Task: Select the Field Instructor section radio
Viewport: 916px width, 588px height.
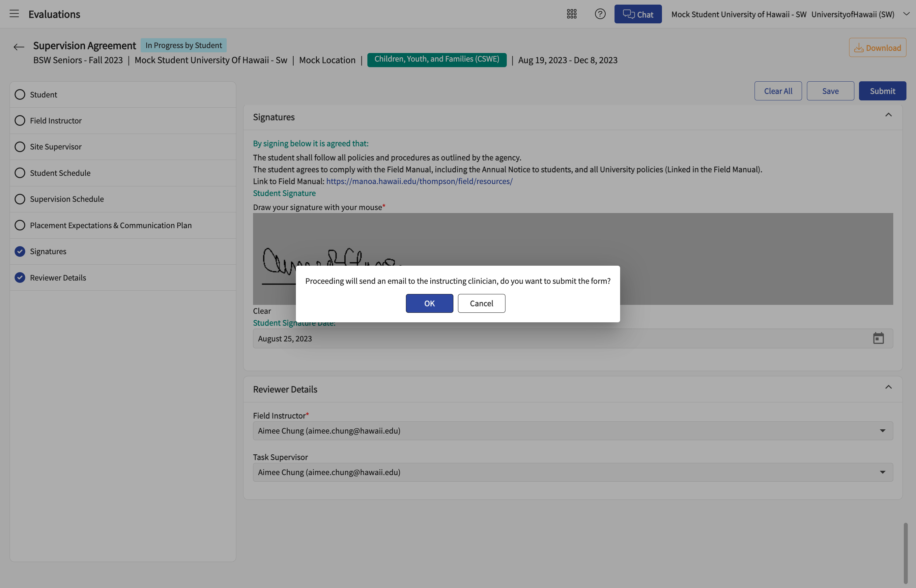Action: click(20, 120)
